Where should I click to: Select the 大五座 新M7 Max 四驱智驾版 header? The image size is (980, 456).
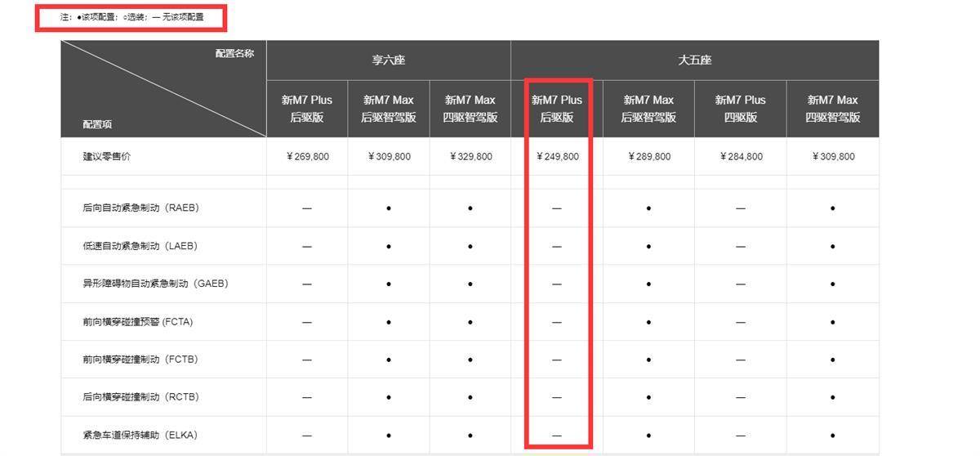click(x=833, y=109)
